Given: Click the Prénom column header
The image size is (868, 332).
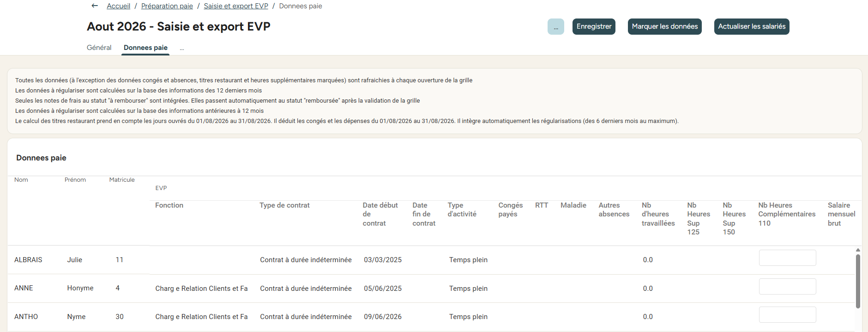Looking at the screenshot, I should pos(75,180).
